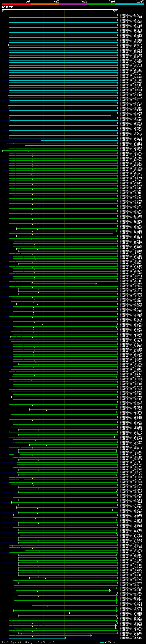Open hit UniRef100_Q0DSN8
Viewport: 146px width, 644px height.
point(131,613)
